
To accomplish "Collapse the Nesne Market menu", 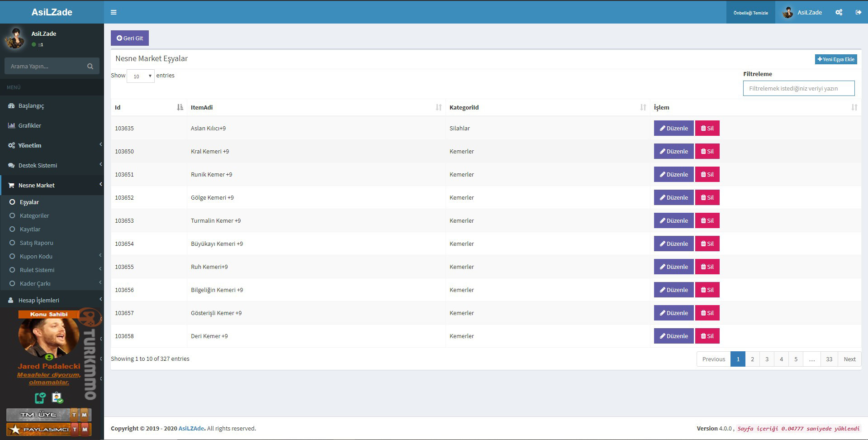I will point(52,185).
